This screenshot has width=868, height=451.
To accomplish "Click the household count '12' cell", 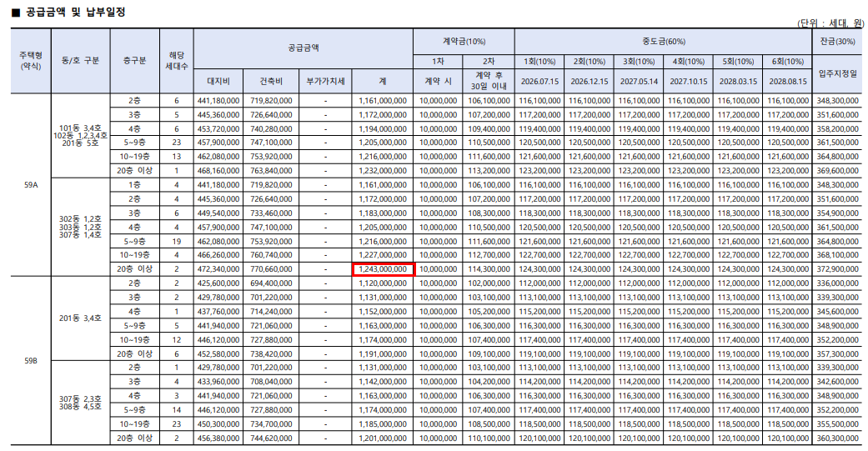I will (x=177, y=340).
